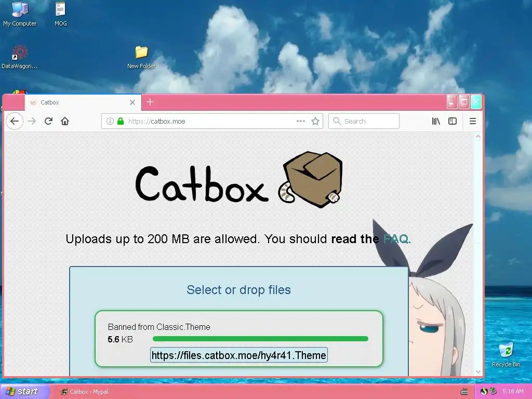This screenshot has width=532, height=399.
Task: Click the 5:18 AM clock
Action: tap(513, 392)
